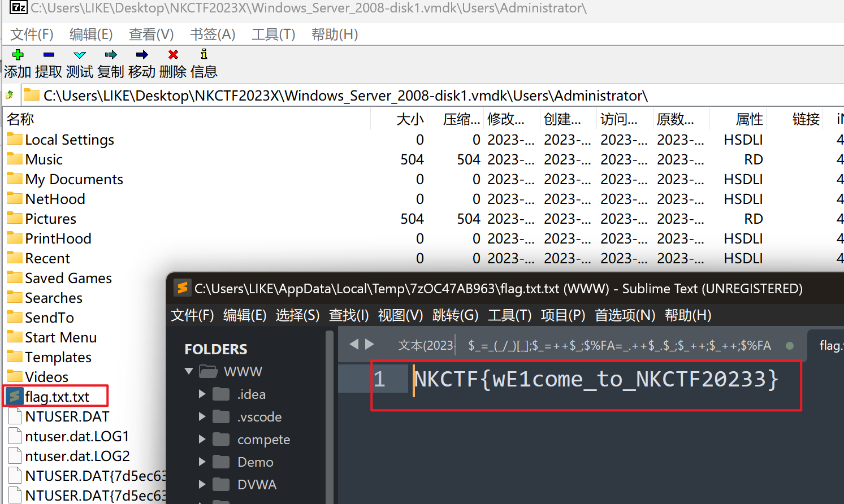
Task: Switch to the $_=(_/_)[_] code tab
Action: coord(620,345)
